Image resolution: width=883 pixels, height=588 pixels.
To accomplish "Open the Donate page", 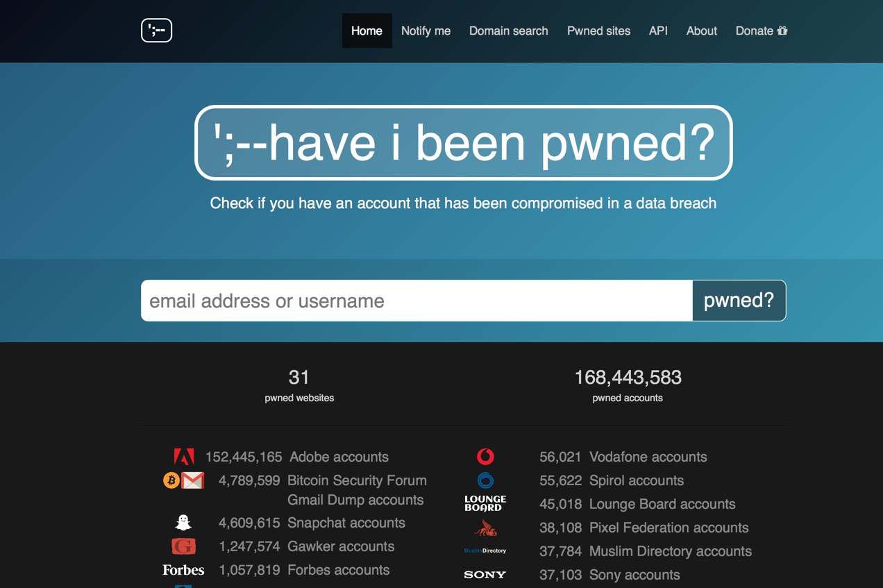I will (x=762, y=31).
